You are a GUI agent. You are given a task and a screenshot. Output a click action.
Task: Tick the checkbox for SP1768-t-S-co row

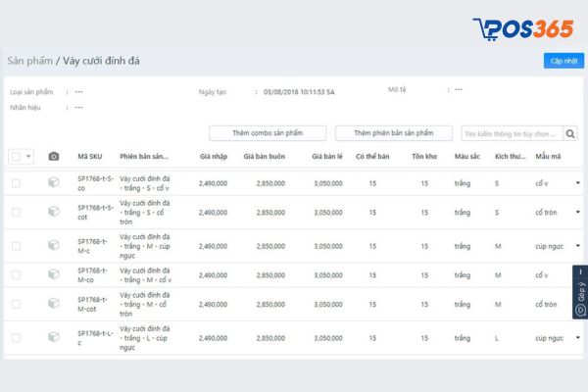[16, 183]
